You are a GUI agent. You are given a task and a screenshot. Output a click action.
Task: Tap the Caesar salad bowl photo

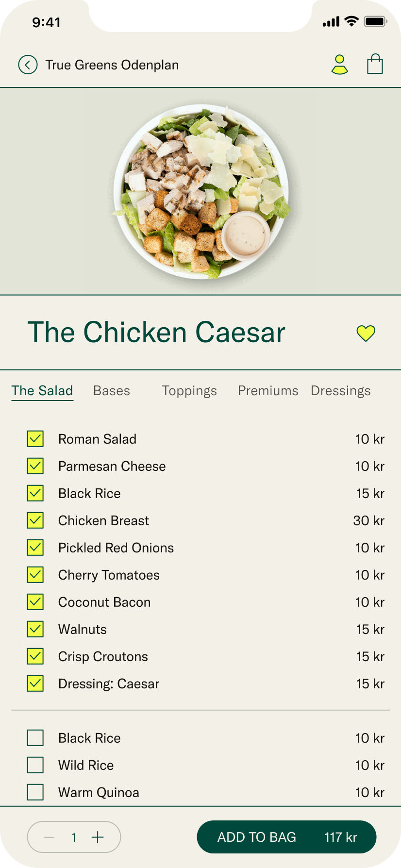[201, 192]
